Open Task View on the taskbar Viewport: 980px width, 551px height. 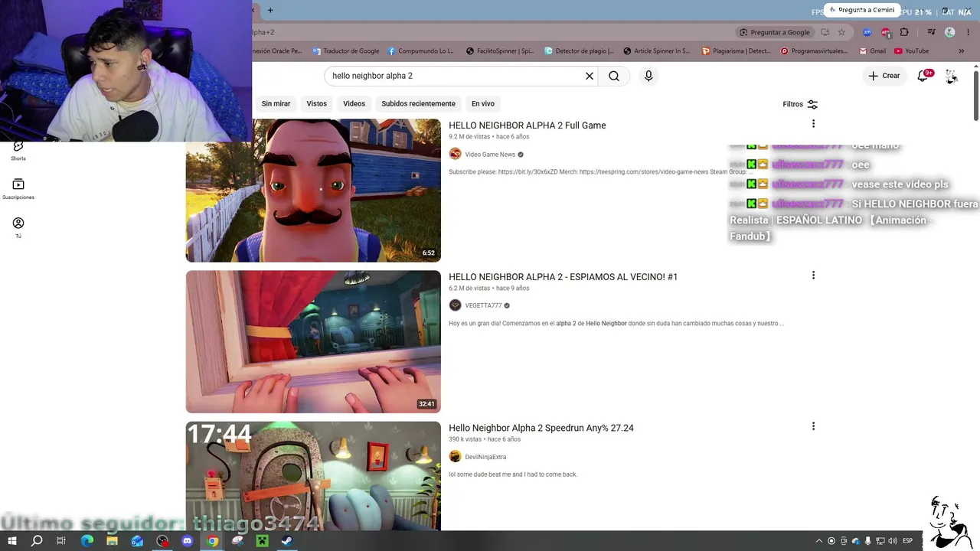[61, 541]
